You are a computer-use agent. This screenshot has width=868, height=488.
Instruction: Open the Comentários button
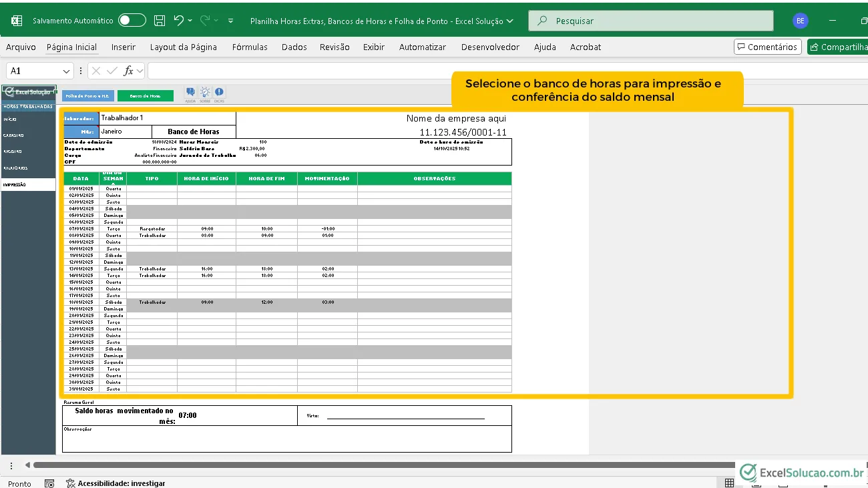[767, 47]
